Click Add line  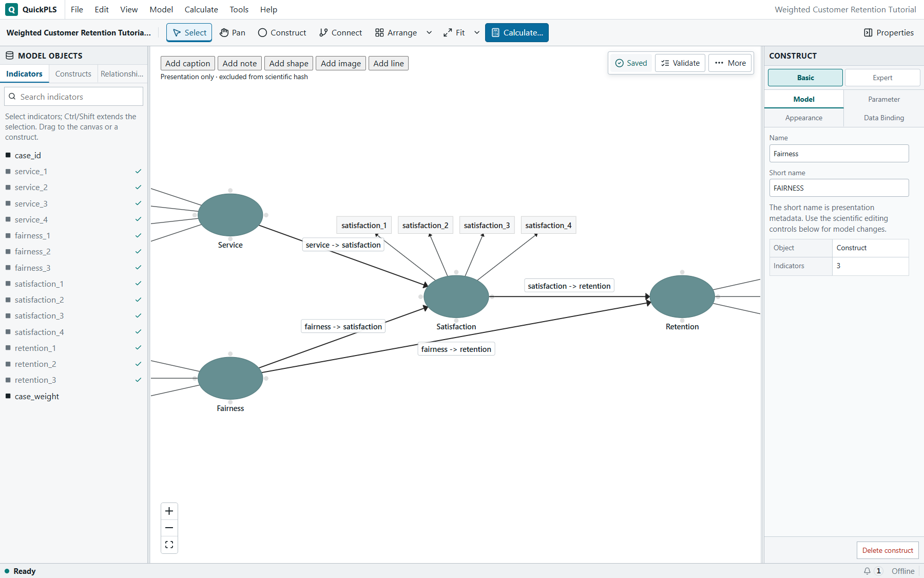click(389, 63)
